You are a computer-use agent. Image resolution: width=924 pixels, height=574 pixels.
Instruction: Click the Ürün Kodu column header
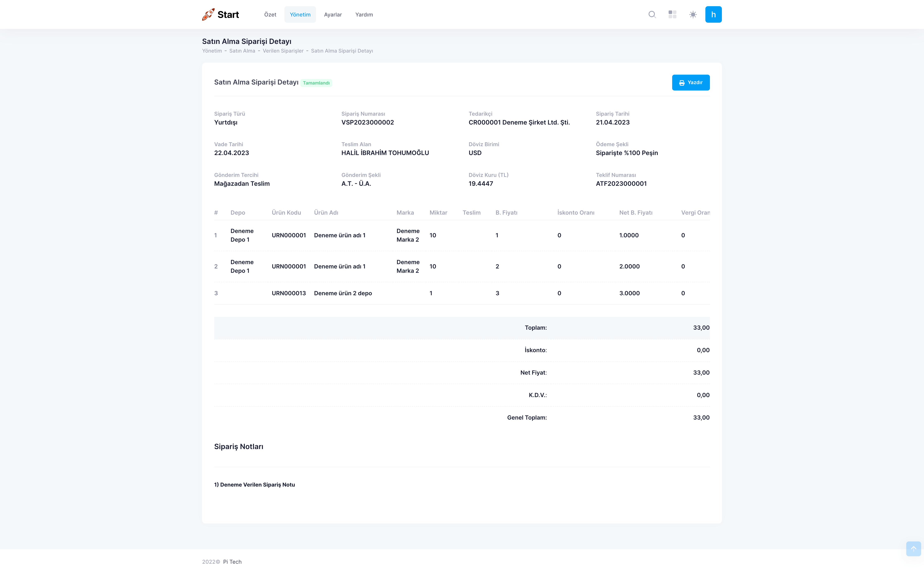286,213
